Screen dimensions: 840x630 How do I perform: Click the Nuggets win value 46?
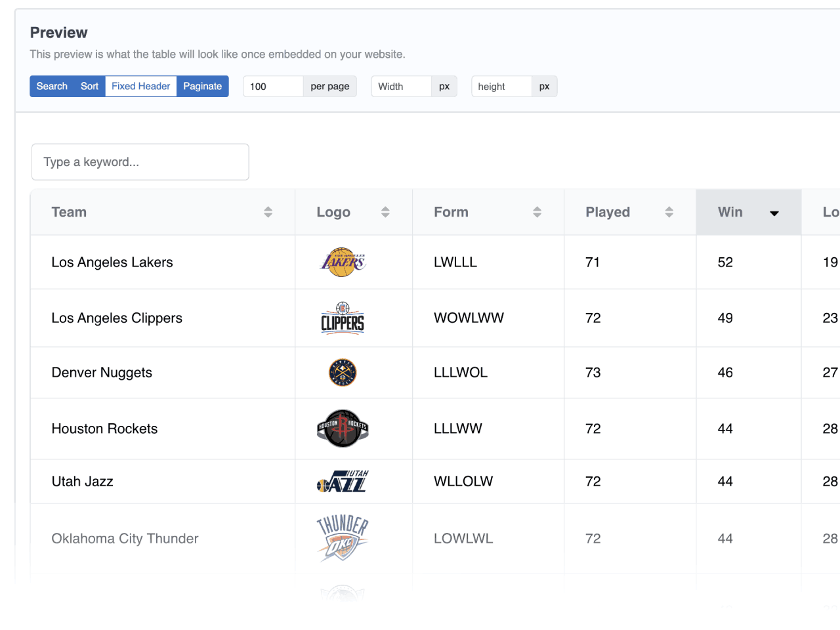(725, 373)
